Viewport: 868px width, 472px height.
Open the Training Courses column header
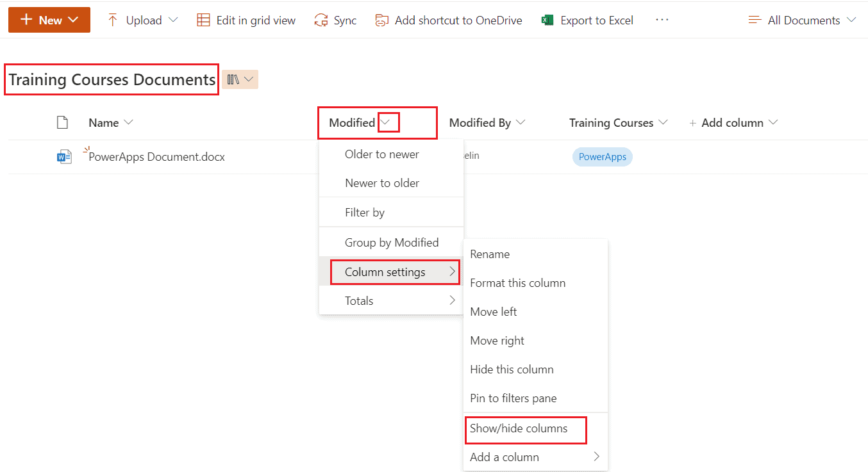618,122
